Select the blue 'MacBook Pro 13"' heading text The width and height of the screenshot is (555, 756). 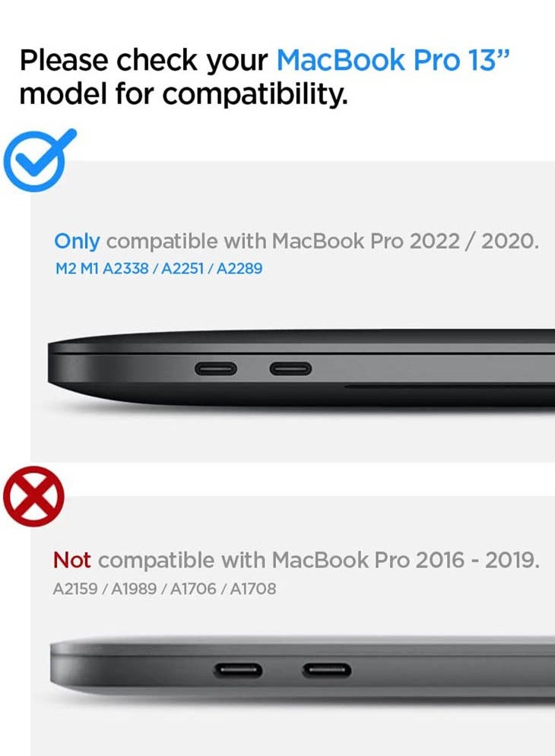tap(393, 60)
